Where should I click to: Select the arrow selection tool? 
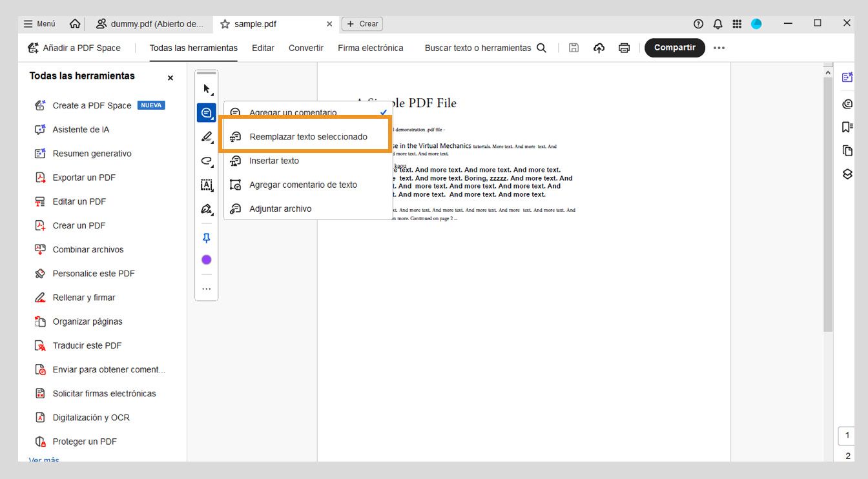tap(206, 88)
